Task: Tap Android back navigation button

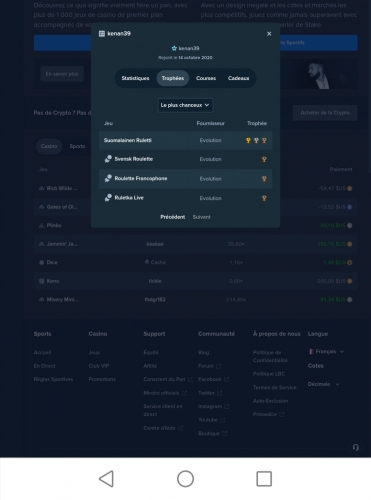Action: coord(107,479)
